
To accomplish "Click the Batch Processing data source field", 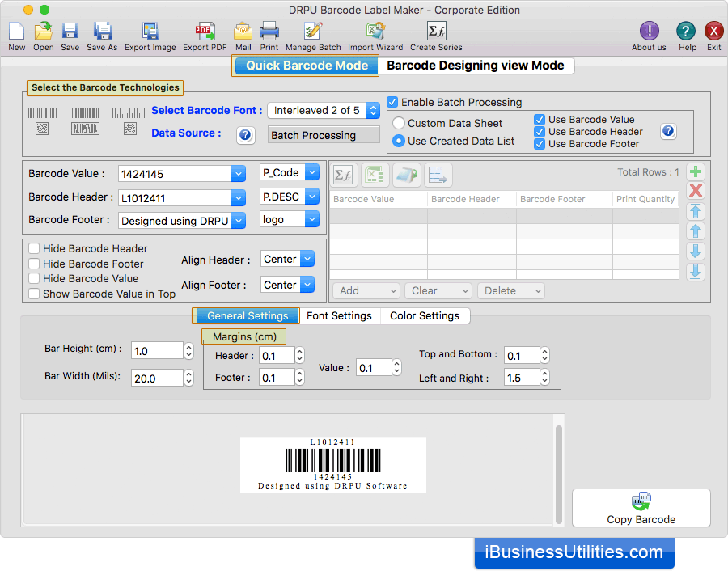I will coord(324,135).
